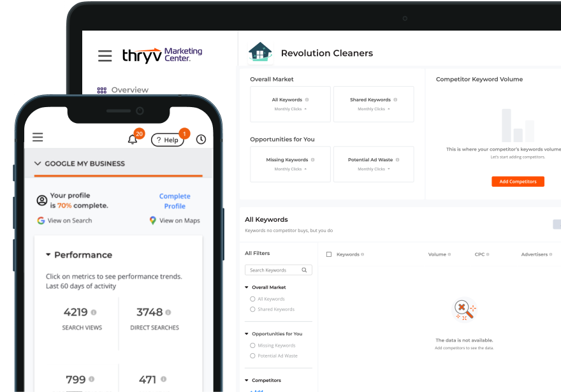Viewport: 561px width, 392px height.
Task: Click the info icon next to 3748
Action: point(168,312)
